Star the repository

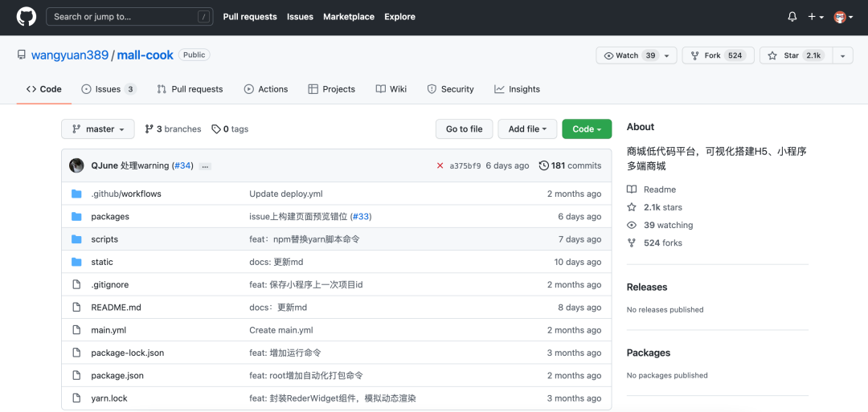pos(796,56)
